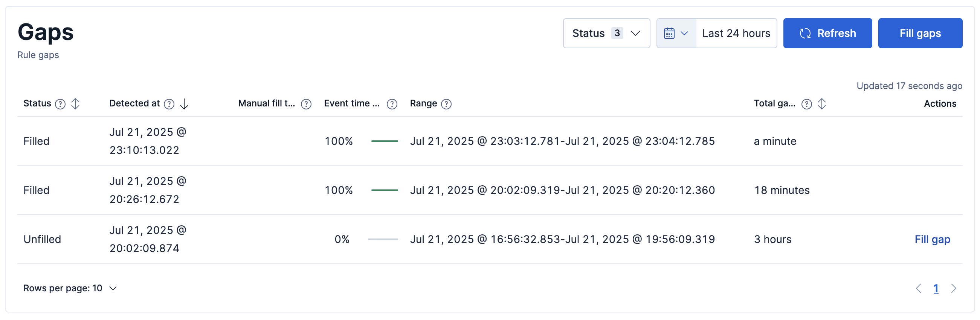This screenshot has width=980, height=320.
Task: Click the 0% progress bar of unfilled gap
Action: pyautogui.click(x=383, y=239)
